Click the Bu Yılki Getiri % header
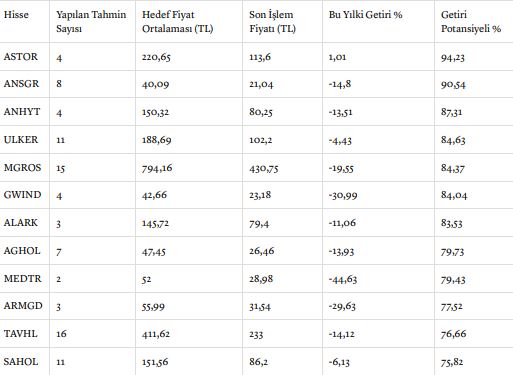The image size is (513, 375). [365, 15]
